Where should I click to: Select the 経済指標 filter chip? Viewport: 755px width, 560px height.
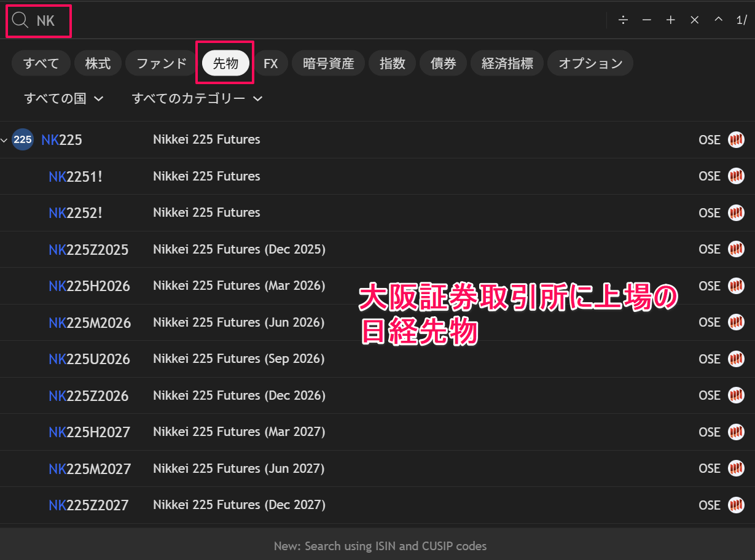click(x=507, y=63)
